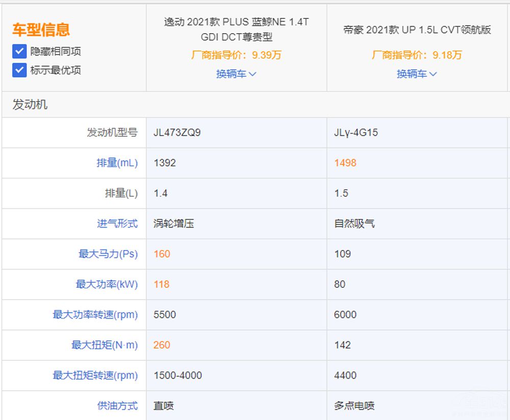
Task: Select the 1500-4000 torque rpm value
Action: pos(177,375)
